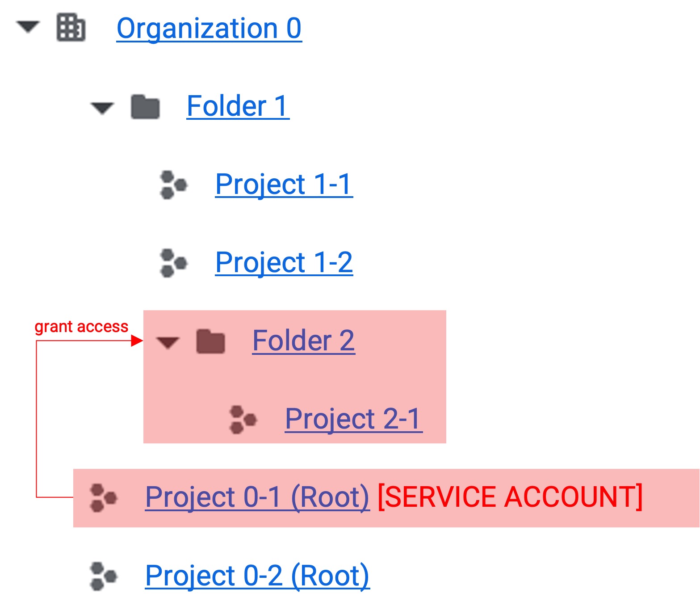Viewport: 700px width, 610px height.
Task: Collapse the Organization 0 tree node
Action: [28, 27]
